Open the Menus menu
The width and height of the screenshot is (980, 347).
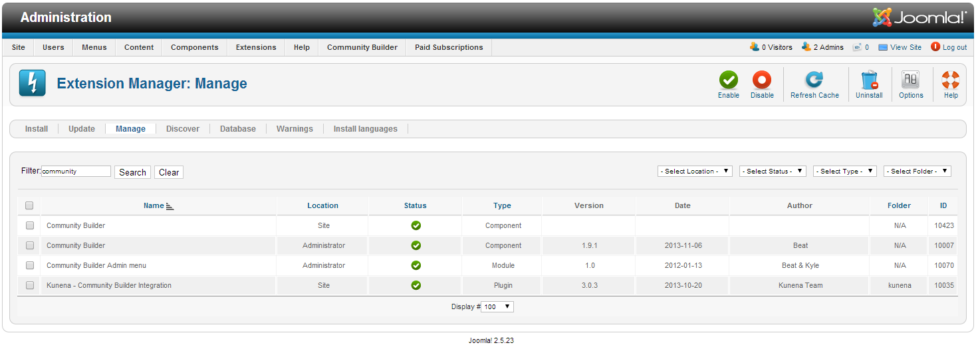94,47
